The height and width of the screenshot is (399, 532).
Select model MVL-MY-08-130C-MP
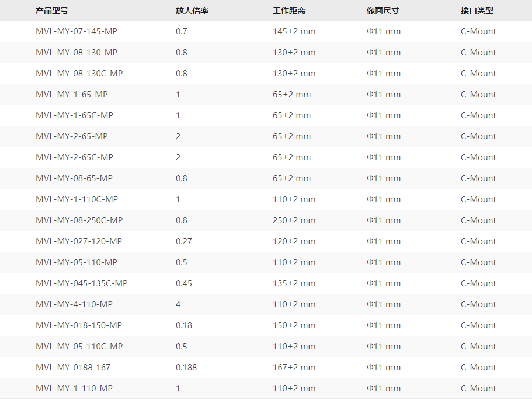click(x=79, y=73)
